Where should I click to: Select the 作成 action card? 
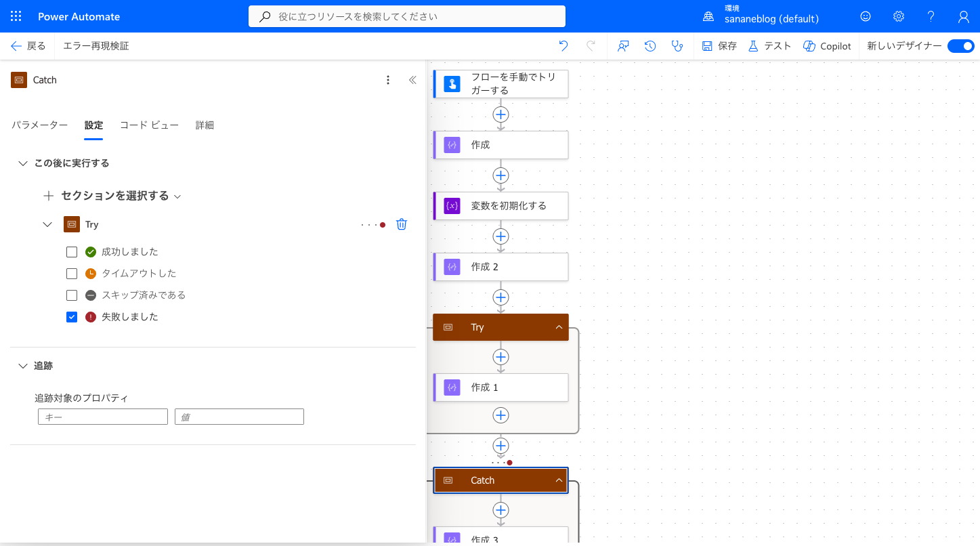tap(500, 145)
